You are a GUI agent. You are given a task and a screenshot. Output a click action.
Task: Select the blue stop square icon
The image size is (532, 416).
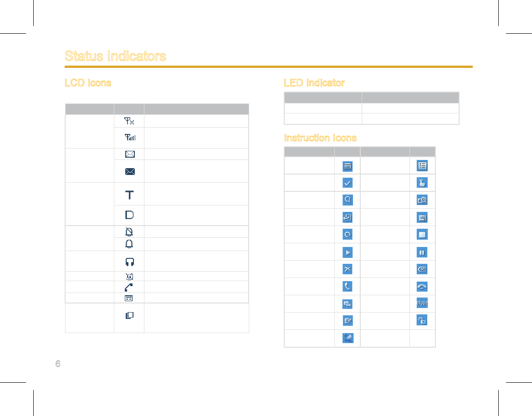coord(422,235)
